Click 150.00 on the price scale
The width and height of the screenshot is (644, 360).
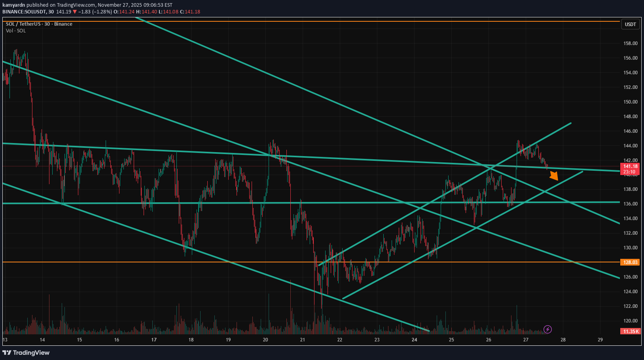click(630, 102)
